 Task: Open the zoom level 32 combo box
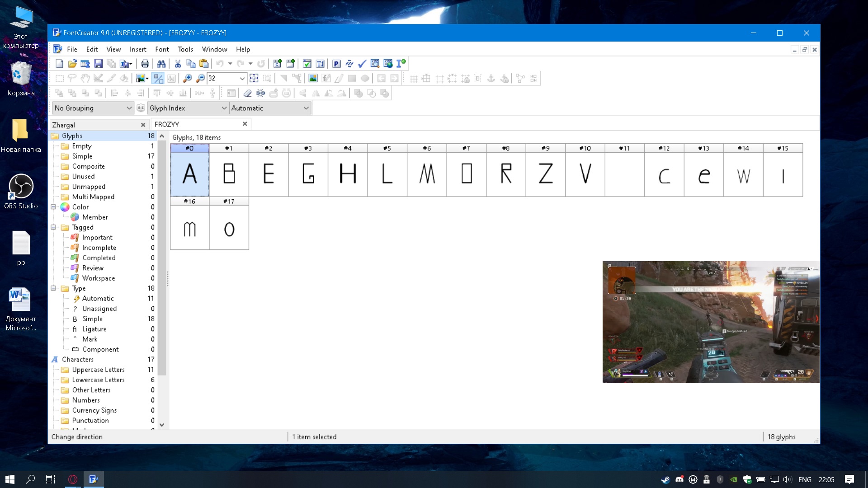pos(227,79)
